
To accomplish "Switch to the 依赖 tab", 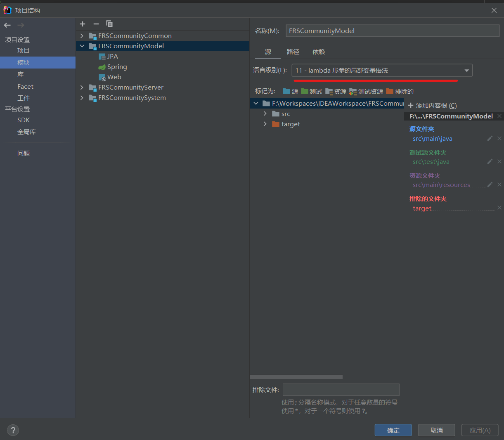I will [x=319, y=52].
